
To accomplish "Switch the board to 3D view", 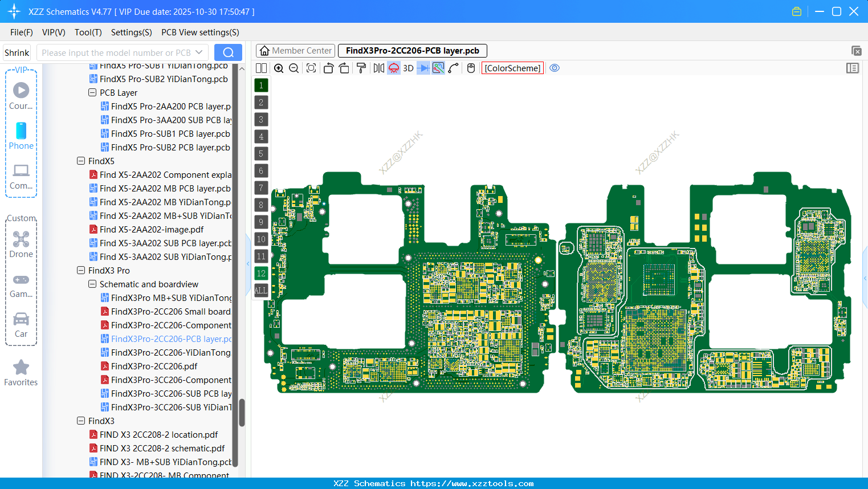I will [x=407, y=68].
